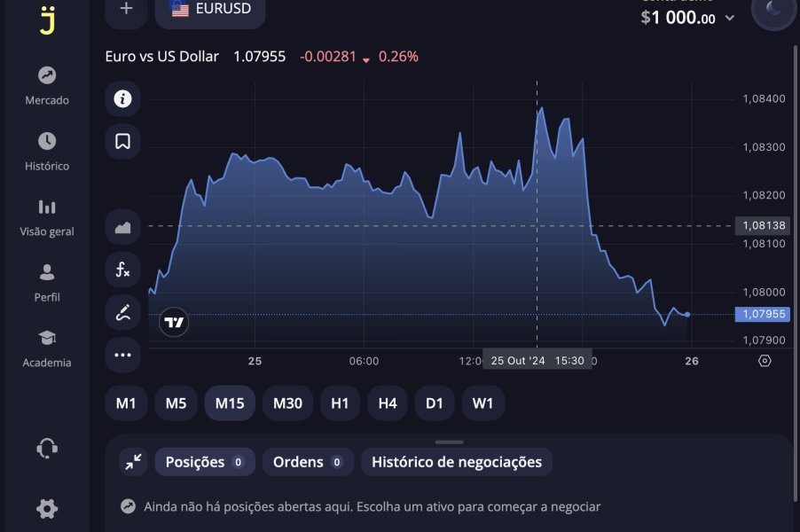Open the indicators fx icon
The image size is (800, 532).
pos(122,270)
